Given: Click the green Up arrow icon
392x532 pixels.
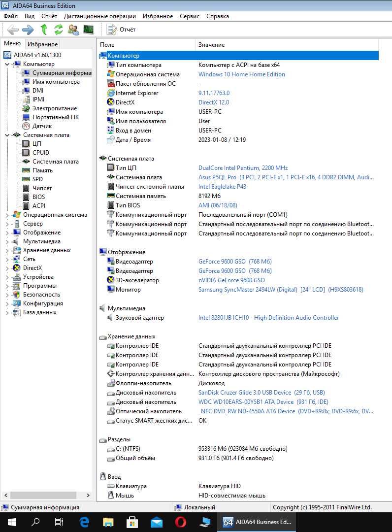Looking at the screenshot, I should click(44, 30).
